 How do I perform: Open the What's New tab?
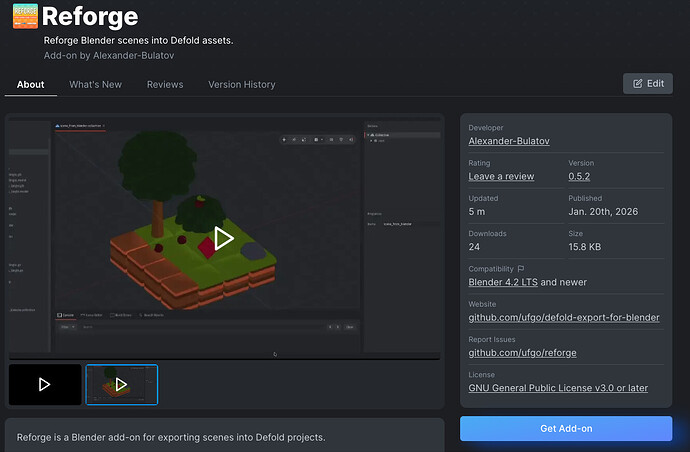(x=95, y=85)
